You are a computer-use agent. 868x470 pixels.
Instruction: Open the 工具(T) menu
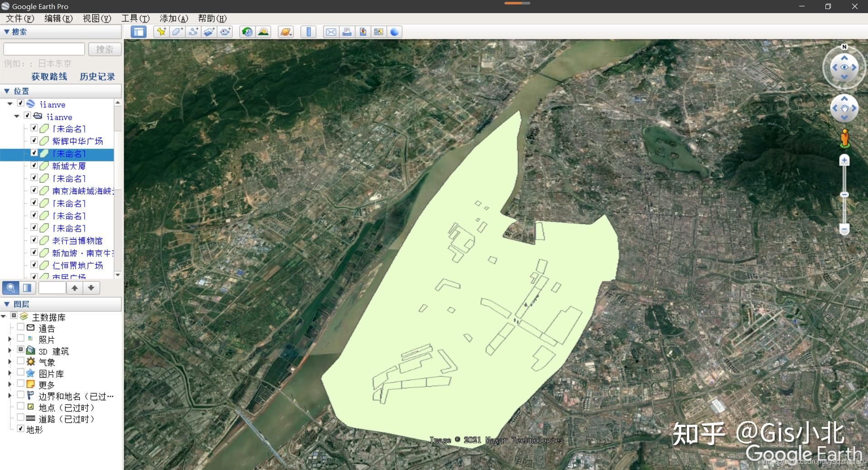pos(135,19)
